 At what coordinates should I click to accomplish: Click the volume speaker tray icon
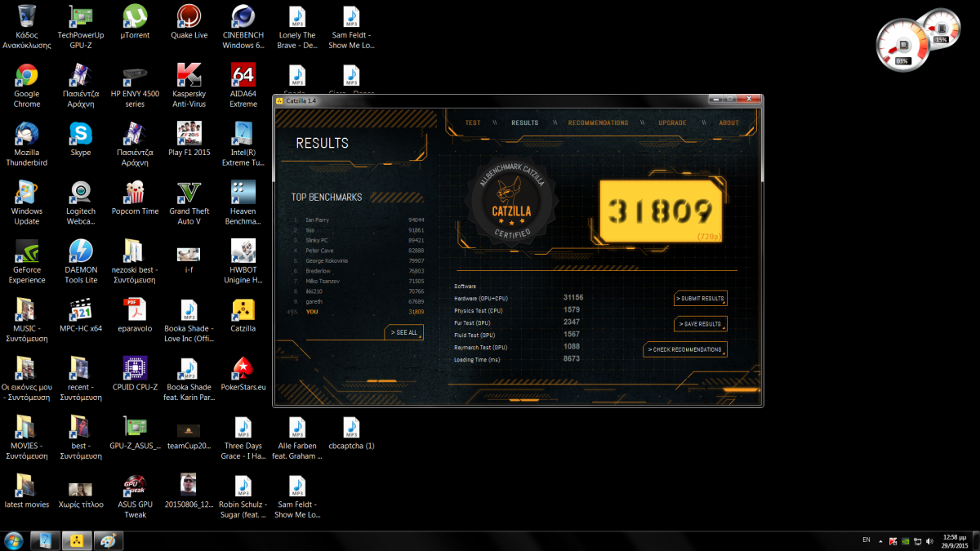931,540
